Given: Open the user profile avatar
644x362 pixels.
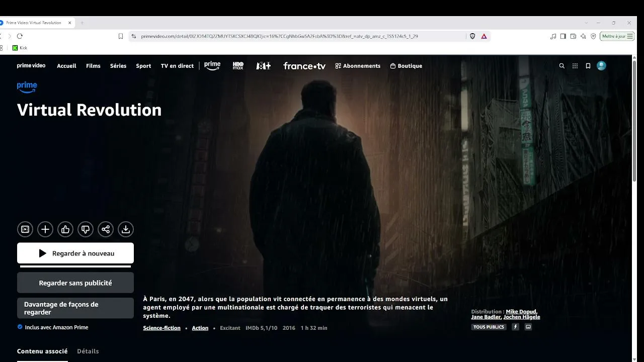Looking at the screenshot, I should [x=601, y=66].
